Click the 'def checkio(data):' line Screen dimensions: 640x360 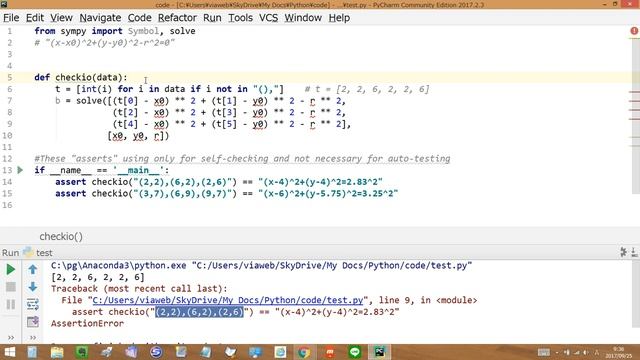point(81,78)
